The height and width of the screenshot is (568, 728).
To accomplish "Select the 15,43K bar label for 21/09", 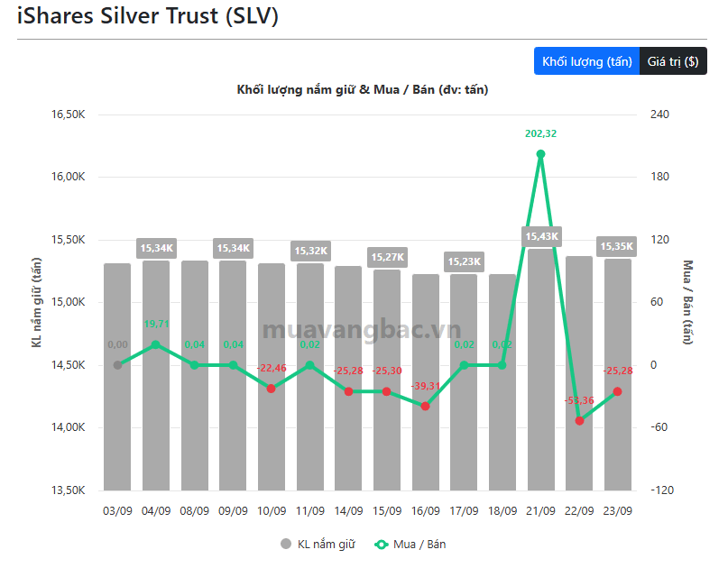I will tap(542, 236).
